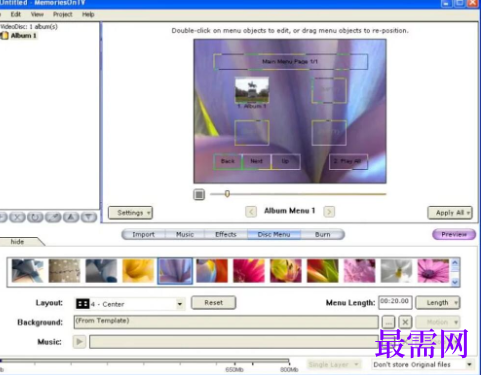Click the menu preview position slider handle

(x=227, y=194)
